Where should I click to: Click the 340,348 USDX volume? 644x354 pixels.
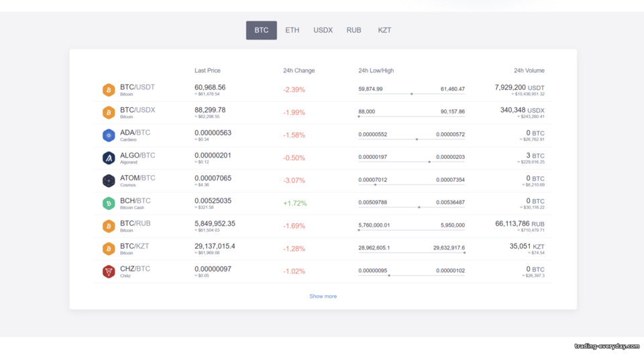coord(522,110)
